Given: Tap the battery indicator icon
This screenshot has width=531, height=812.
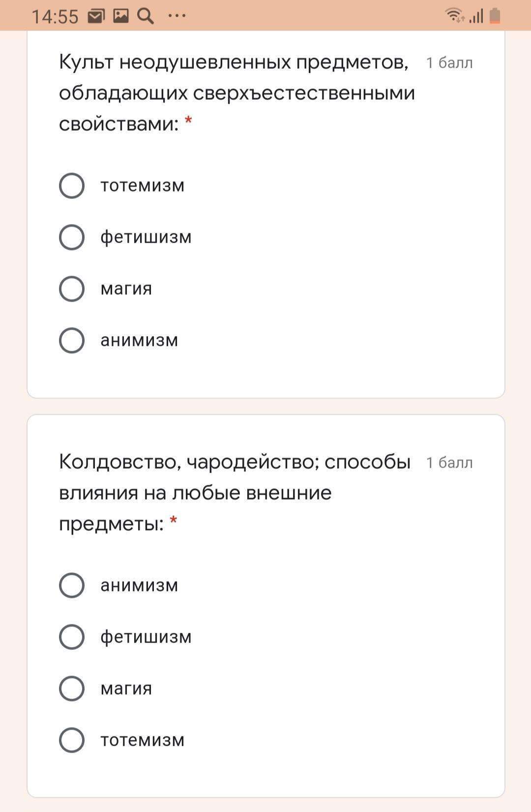Looking at the screenshot, I should [495, 16].
